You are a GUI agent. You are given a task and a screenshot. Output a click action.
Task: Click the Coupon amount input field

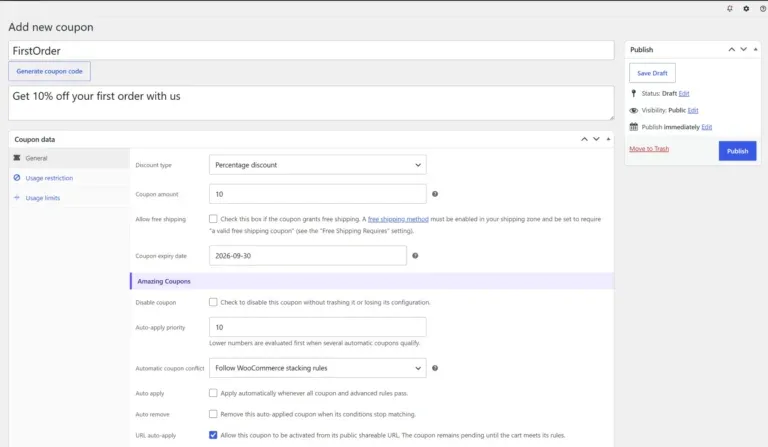coord(317,194)
